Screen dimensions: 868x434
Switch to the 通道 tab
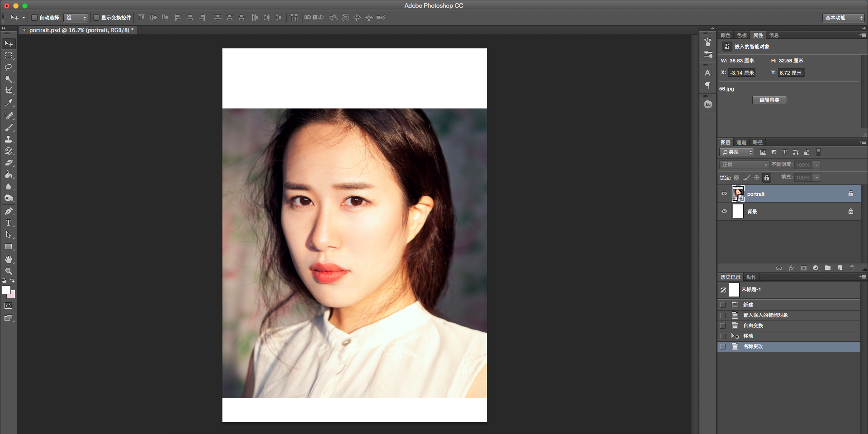pyautogui.click(x=741, y=142)
